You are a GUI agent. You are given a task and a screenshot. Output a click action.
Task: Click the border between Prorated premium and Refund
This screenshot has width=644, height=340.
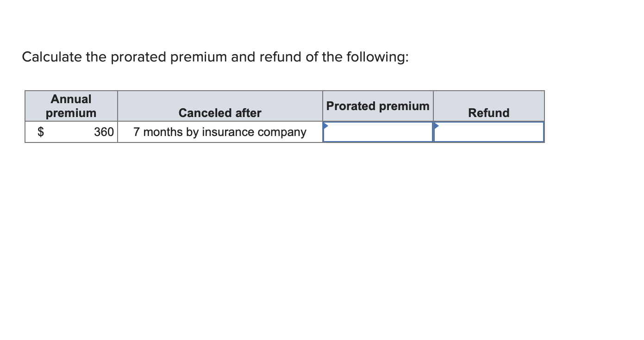(x=433, y=132)
